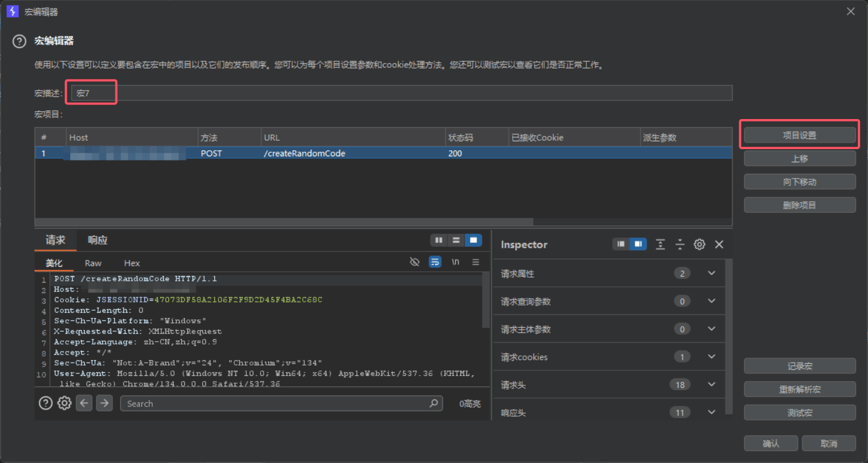
Task: Select the Hex view tab
Action: (132, 263)
